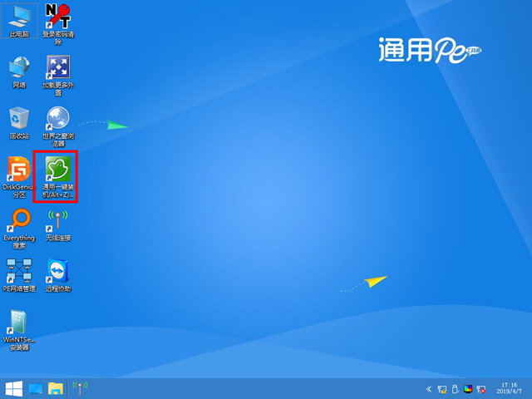Launch 远程协助 remote assistance
The height and width of the screenshot is (399, 532).
(x=57, y=272)
